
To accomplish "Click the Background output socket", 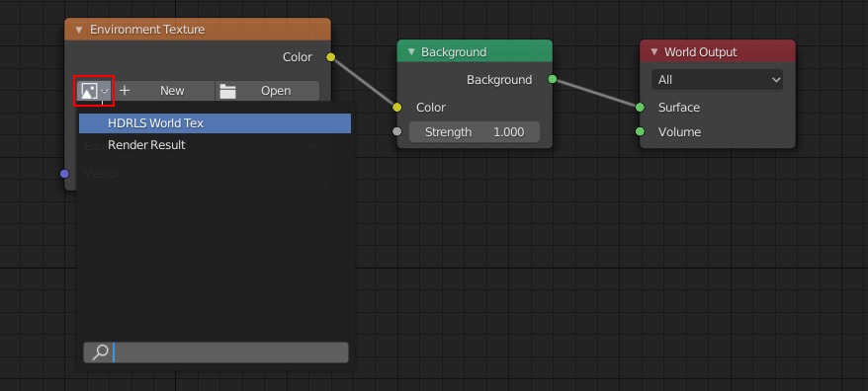I will coord(552,79).
